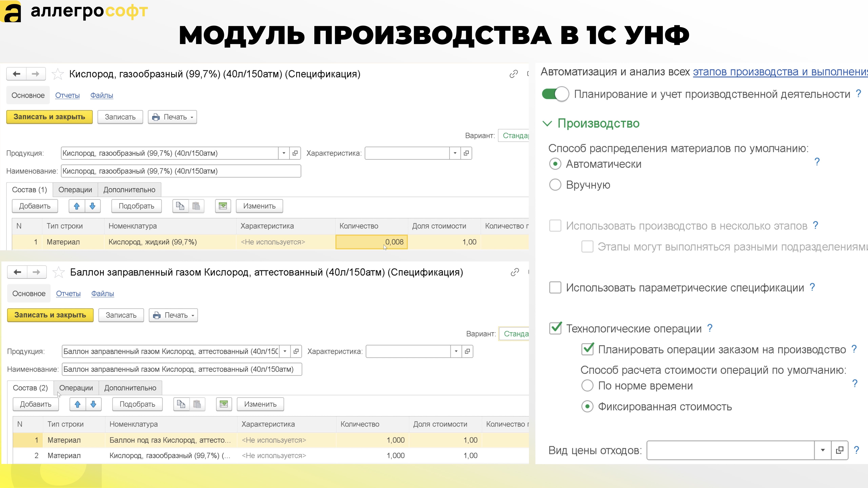
Task: Uncheck Планировать операции заказом на производство
Action: [588, 349]
